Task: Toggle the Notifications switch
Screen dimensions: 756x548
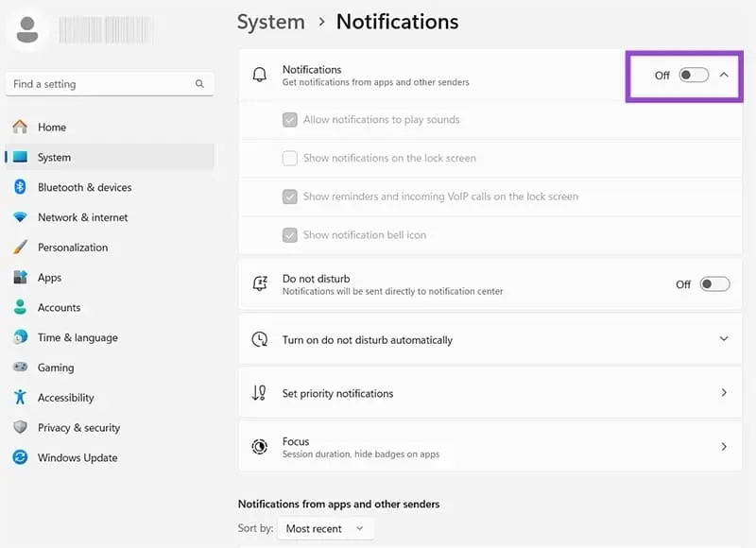Action: click(x=694, y=75)
